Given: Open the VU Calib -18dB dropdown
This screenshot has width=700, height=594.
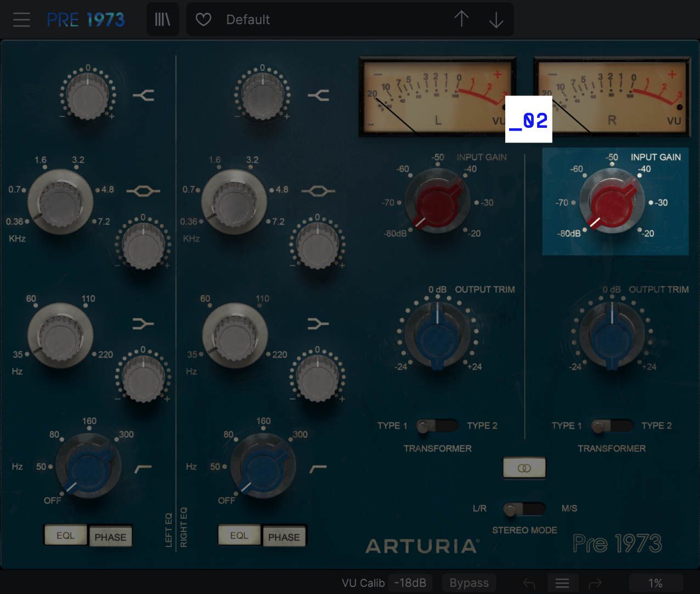Looking at the screenshot, I should tap(410, 583).
